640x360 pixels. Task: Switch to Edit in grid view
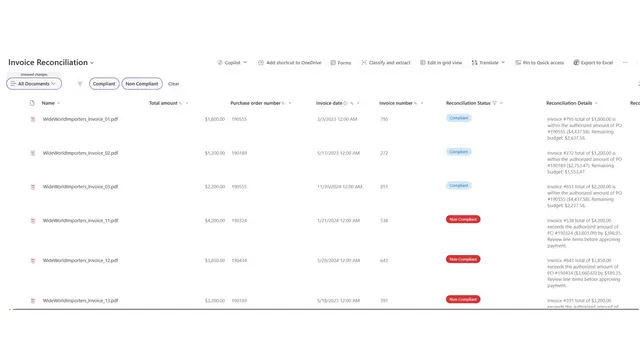click(x=441, y=62)
